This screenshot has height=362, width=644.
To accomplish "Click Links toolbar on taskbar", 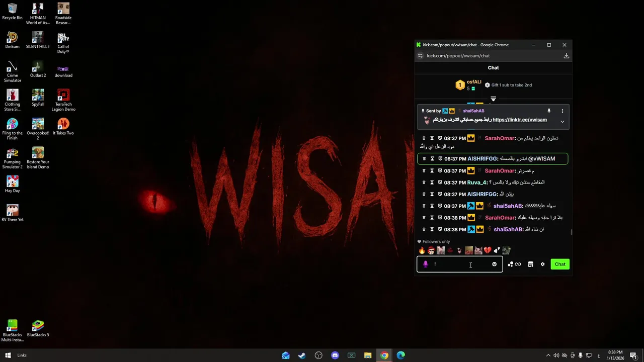I will click(22, 355).
